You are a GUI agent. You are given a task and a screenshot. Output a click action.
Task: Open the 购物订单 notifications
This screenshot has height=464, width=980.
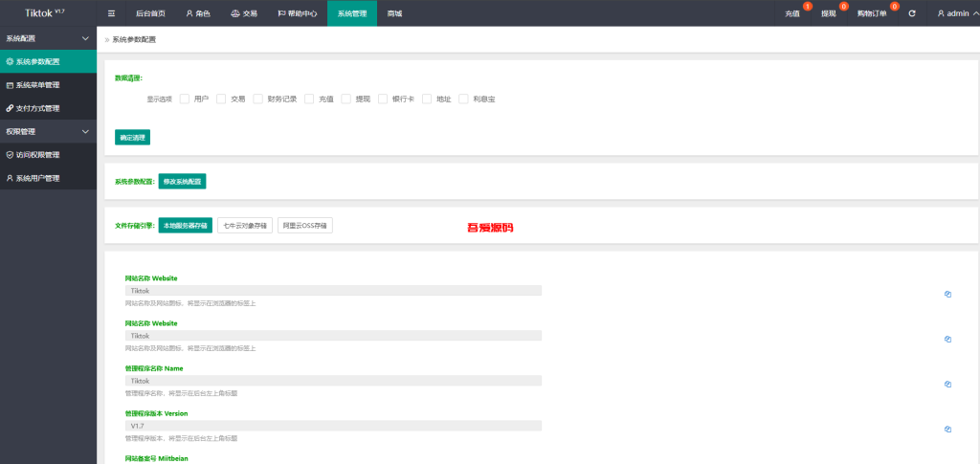[x=873, y=13]
